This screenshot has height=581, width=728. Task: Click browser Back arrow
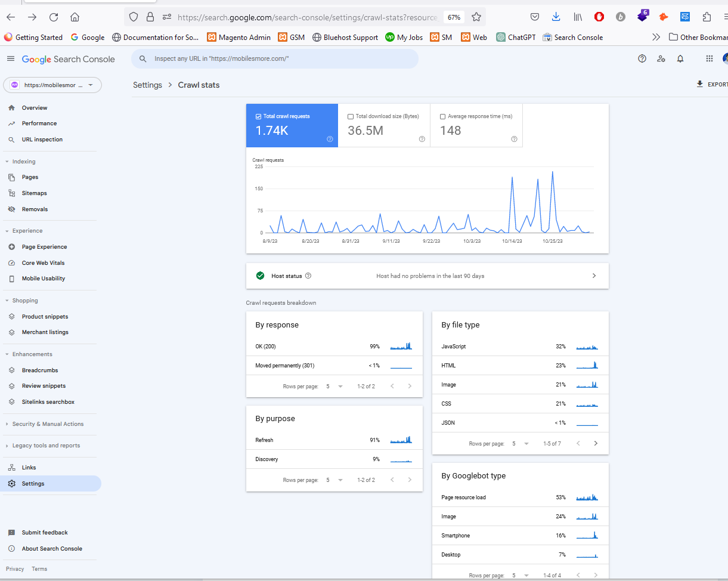[x=11, y=17]
